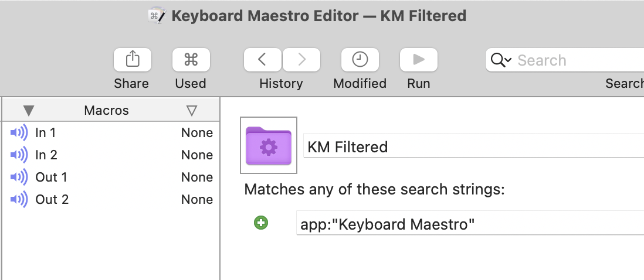The height and width of the screenshot is (280, 644).
Task: Click the Modified clock icon
Action: pyautogui.click(x=360, y=60)
